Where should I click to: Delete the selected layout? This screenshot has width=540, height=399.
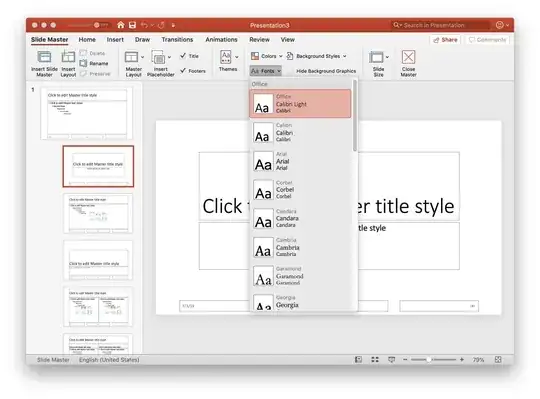point(92,53)
